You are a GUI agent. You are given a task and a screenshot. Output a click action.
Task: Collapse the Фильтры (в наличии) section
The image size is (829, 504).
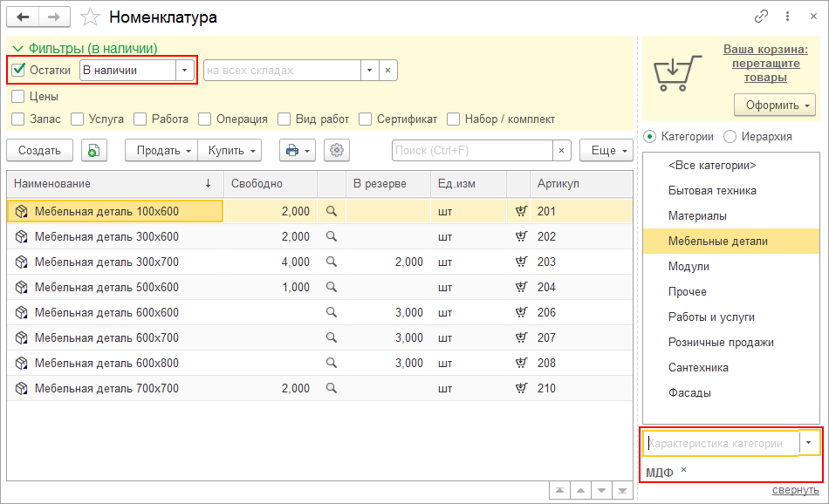17,49
